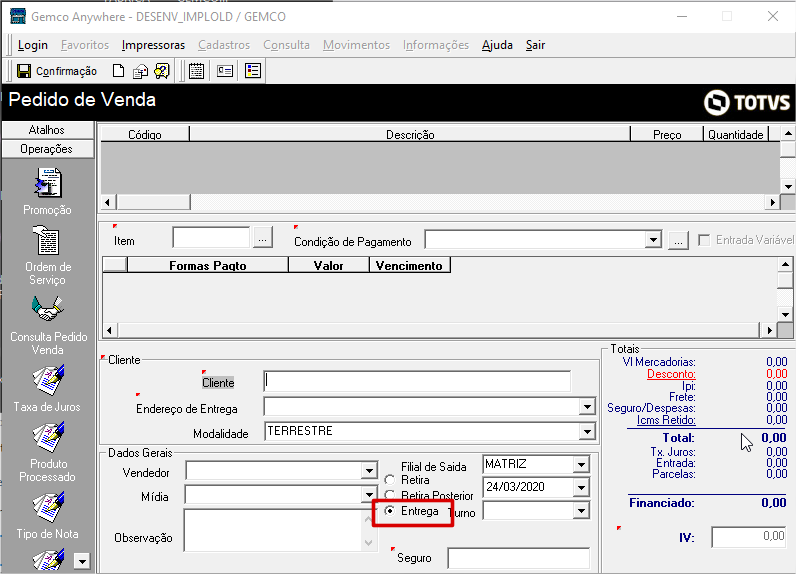Toggle the Entrada Variável checkbox
Screen dimensions: 796x574
click(x=704, y=240)
